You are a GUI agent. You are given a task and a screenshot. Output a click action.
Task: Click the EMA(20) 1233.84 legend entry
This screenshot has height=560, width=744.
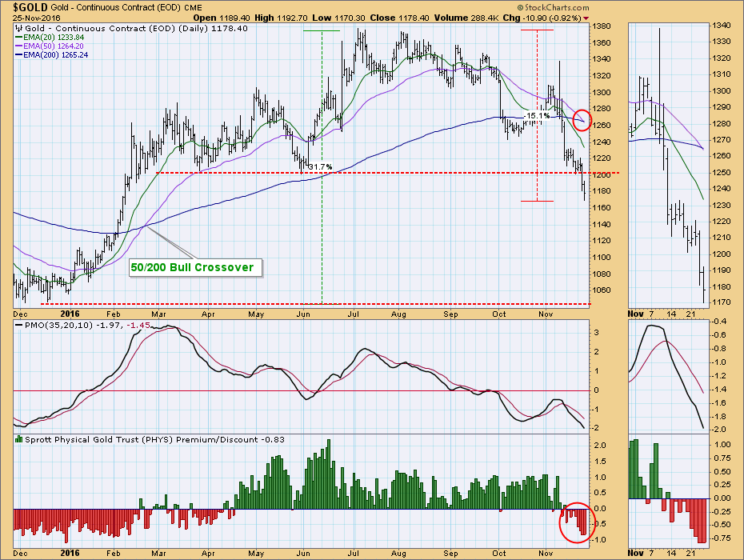(x=50, y=37)
